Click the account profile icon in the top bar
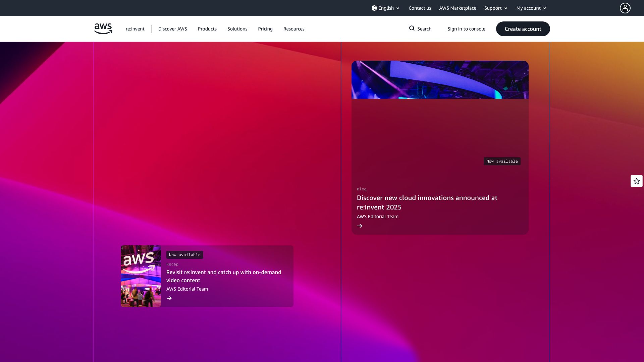This screenshot has height=362, width=644. [x=625, y=8]
